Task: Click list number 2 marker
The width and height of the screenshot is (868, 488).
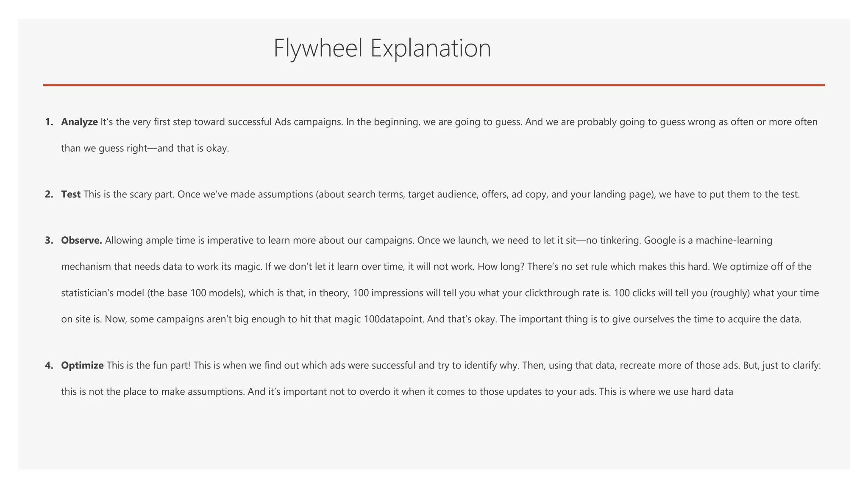Action: (x=49, y=194)
